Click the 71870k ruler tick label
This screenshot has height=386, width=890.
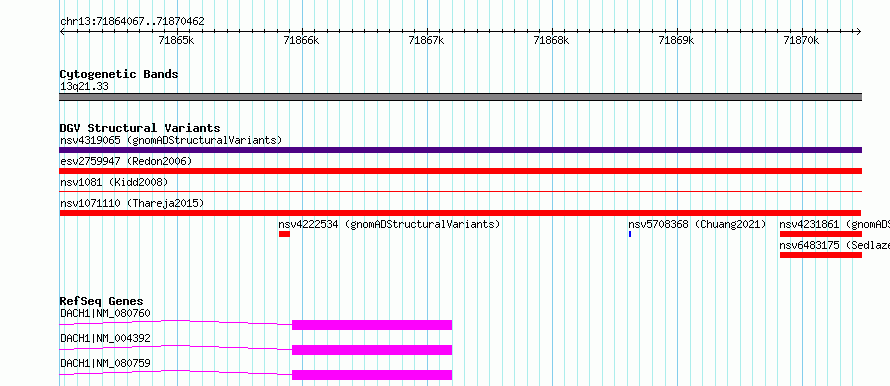[x=801, y=41]
